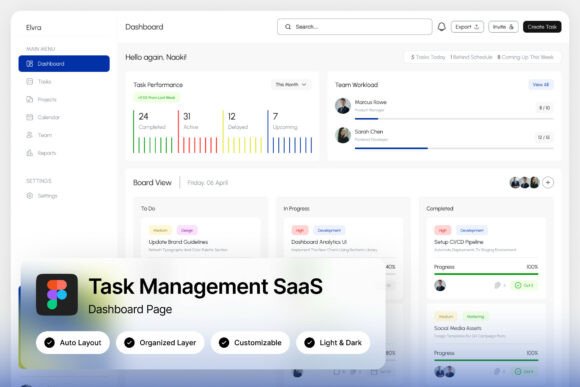Open Reports from the main menu
The height and width of the screenshot is (387, 580).
64,152
